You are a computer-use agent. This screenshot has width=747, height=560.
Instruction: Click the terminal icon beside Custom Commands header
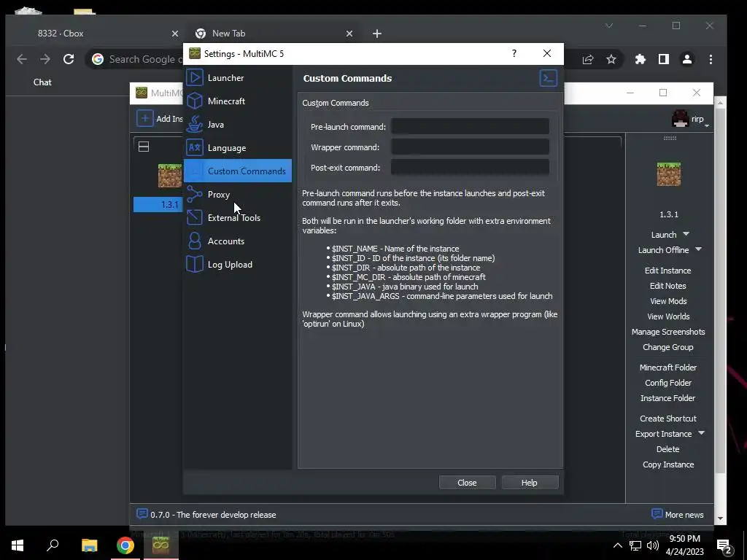(x=549, y=78)
